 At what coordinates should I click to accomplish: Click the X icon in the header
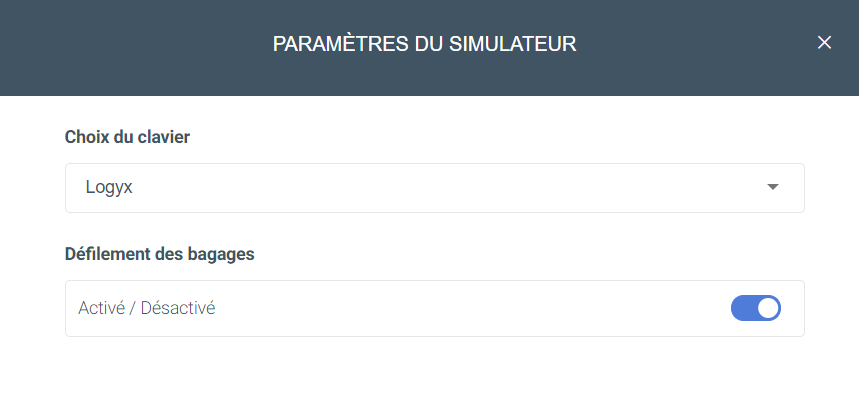tap(824, 43)
